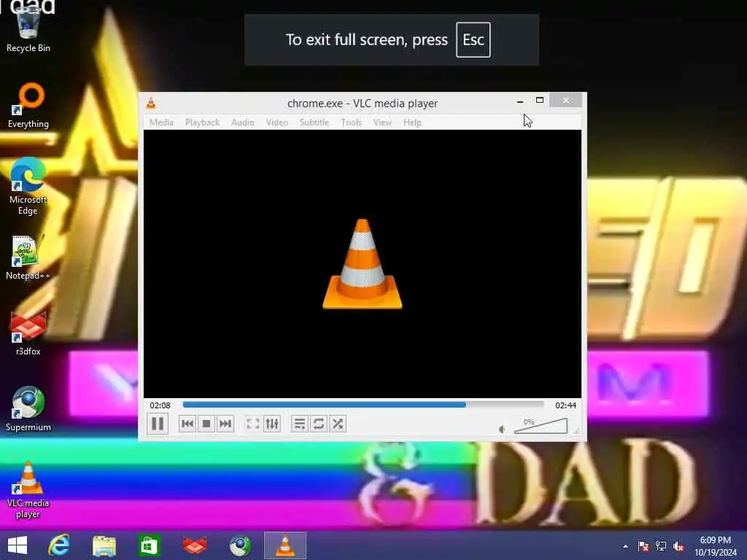The height and width of the screenshot is (560, 747).
Task: Show extended settings equalizer panel
Action: (272, 424)
